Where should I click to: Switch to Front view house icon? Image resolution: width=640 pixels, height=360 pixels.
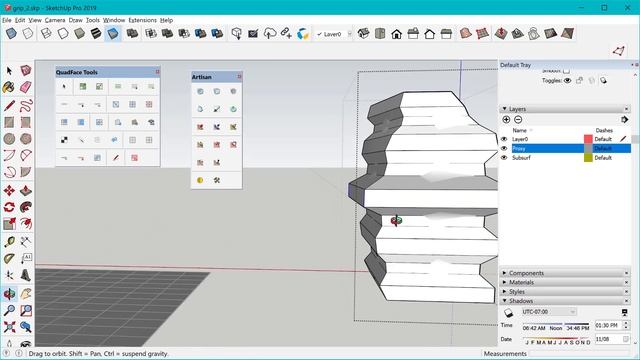pos(396,34)
